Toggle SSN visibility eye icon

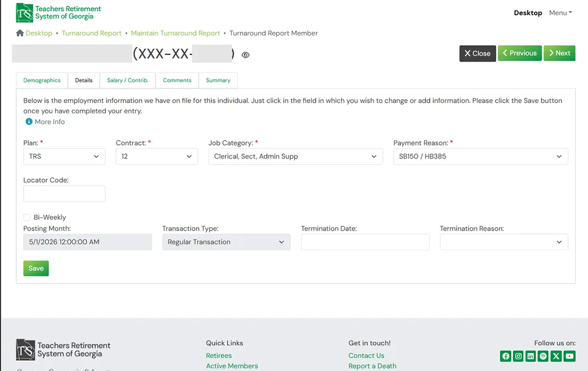[x=246, y=55]
